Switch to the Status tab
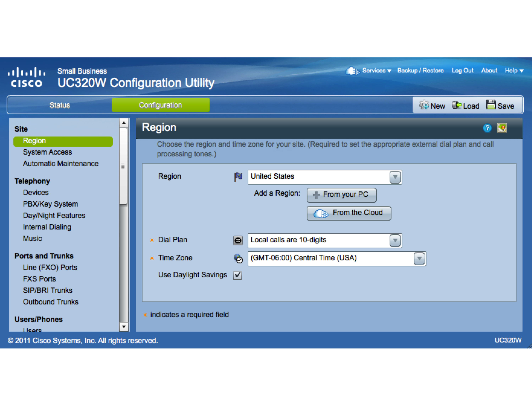The height and width of the screenshot is (399, 532). coord(60,105)
